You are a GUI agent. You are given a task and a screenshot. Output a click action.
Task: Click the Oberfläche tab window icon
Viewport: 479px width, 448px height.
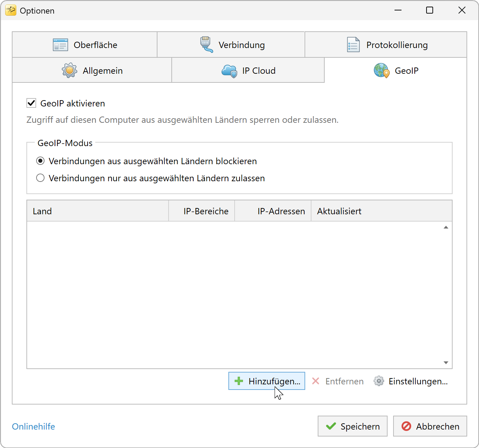point(60,45)
